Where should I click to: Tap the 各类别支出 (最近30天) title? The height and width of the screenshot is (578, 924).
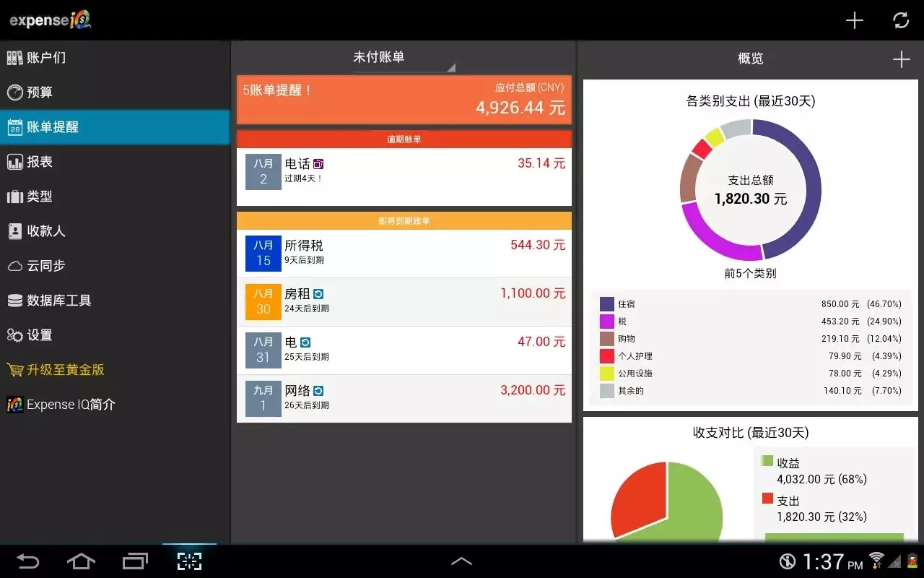point(751,101)
